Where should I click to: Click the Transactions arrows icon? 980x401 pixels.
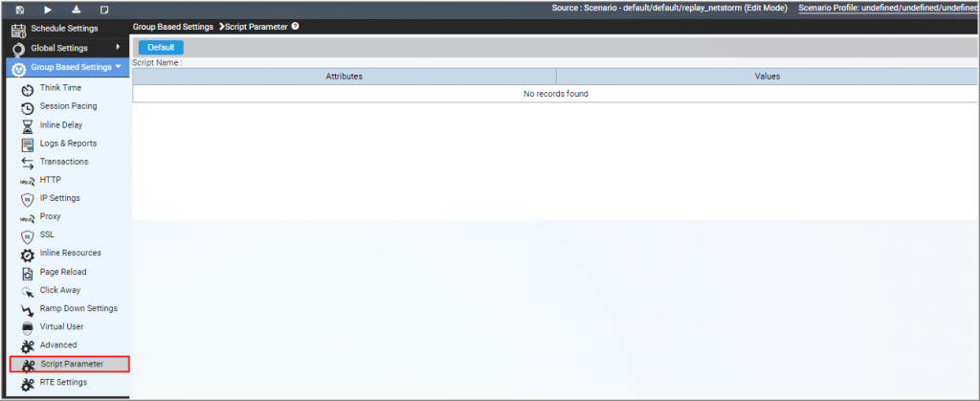click(x=27, y=163)
